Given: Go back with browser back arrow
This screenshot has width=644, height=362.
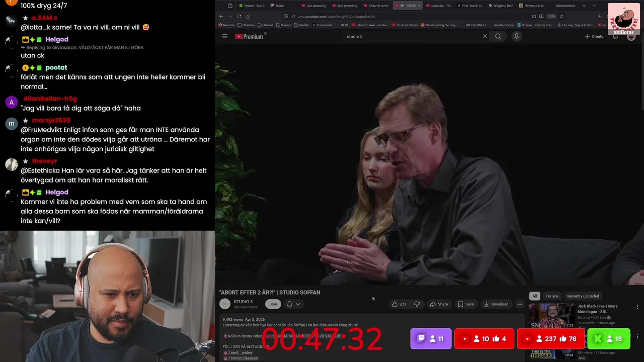Looking at the screenshot, I should (x=221, y=16).
